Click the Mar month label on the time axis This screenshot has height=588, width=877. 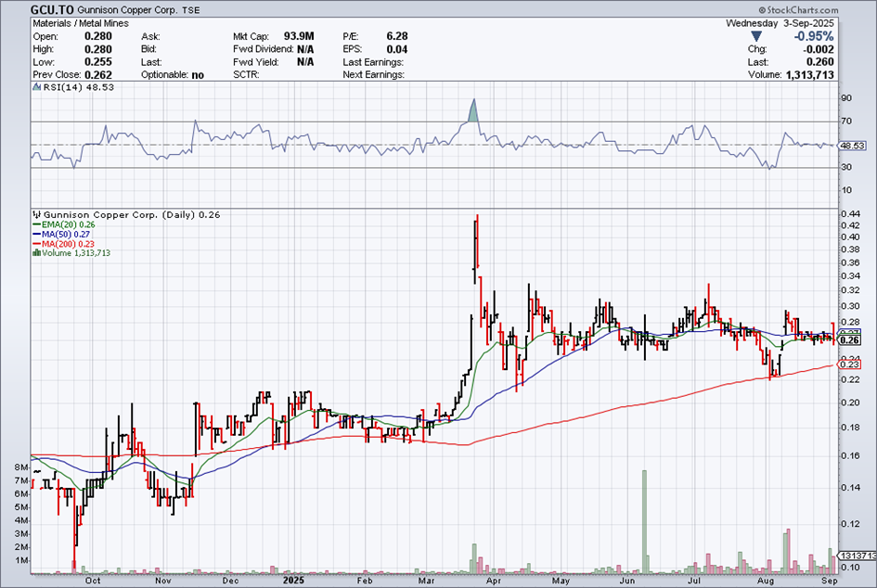click(x=426, y=581)
